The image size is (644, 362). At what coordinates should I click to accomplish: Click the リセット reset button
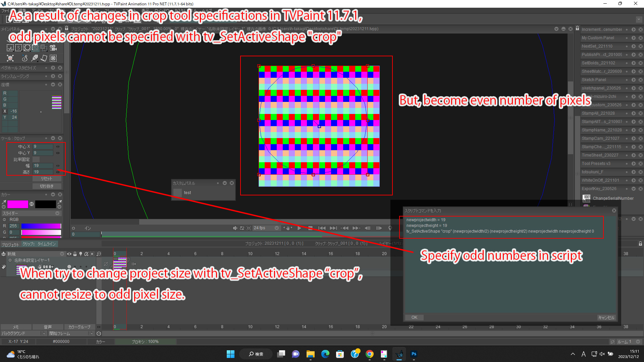[47, 179]
